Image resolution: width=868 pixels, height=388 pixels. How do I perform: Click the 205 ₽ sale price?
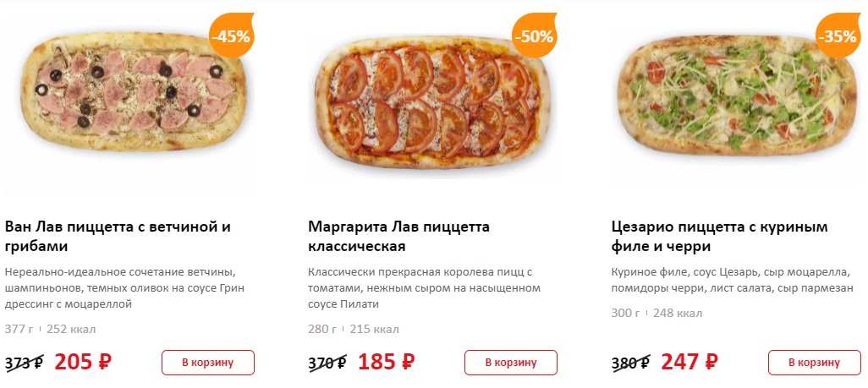(x=83, y=362)
